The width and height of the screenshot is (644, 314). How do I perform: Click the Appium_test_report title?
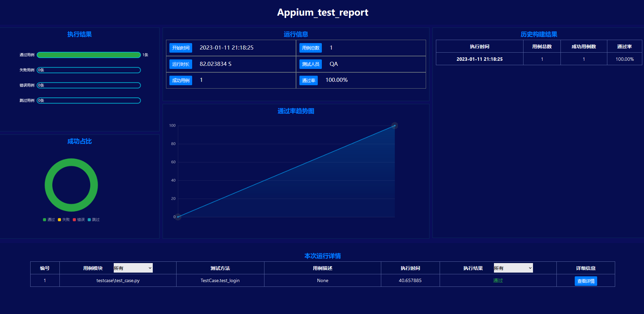[x=323, y=13]
